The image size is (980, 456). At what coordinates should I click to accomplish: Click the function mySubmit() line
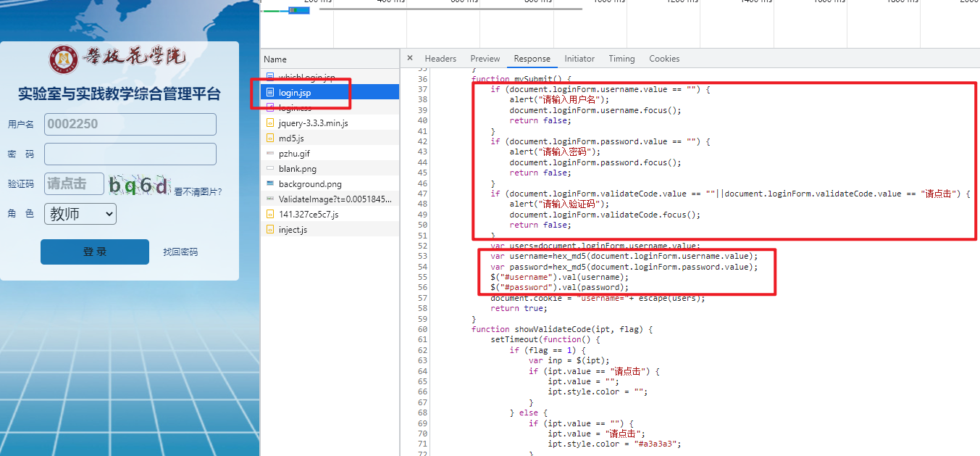click(522, 79)
